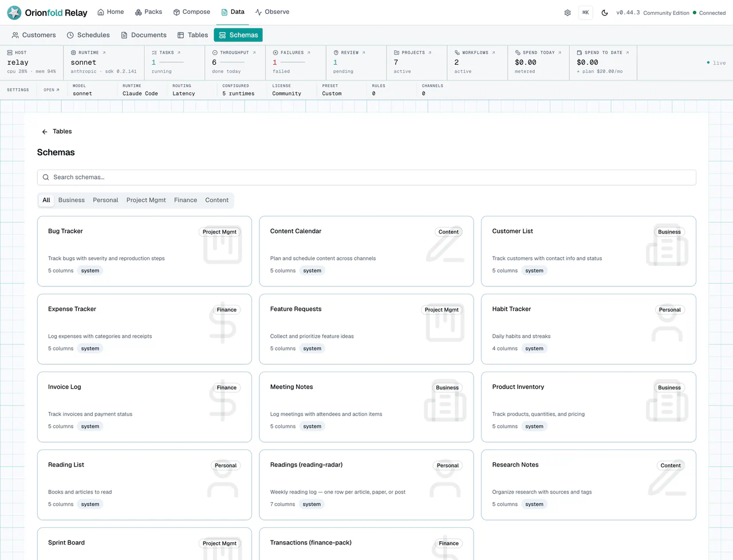Screen dimensions: 733x560
Task: Switch to the Schedules tab
Action: [88, 35]
